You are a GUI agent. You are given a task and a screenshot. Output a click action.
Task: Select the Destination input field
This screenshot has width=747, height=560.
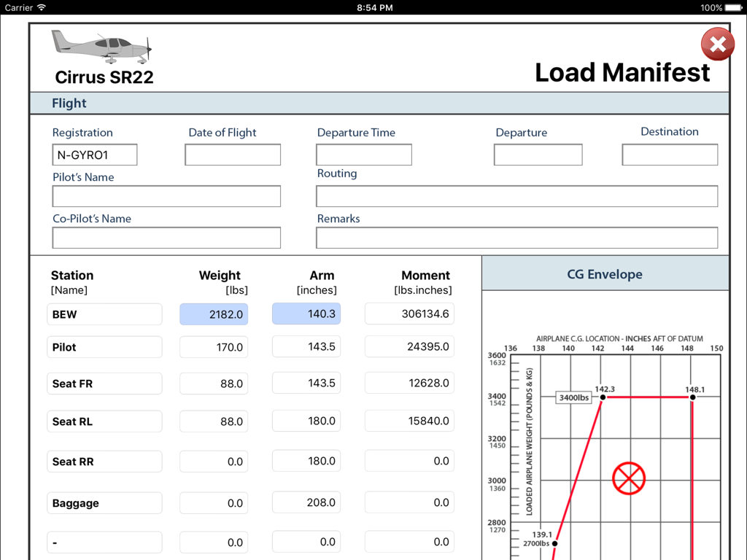pos(669,154)
